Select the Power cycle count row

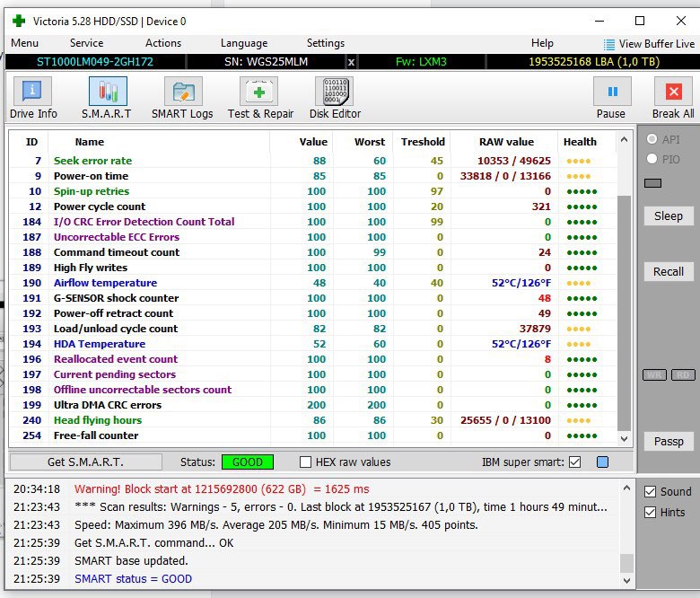(313, 207)
